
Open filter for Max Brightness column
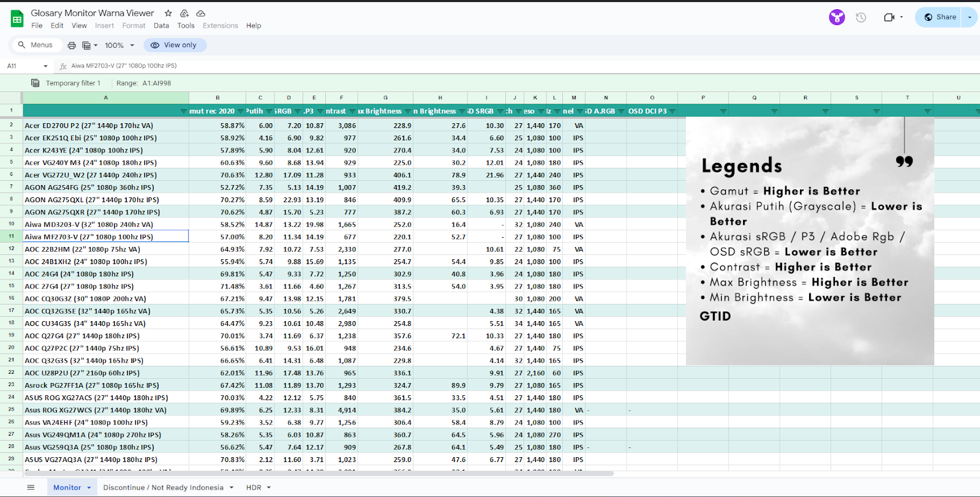(x=408, y=112)
